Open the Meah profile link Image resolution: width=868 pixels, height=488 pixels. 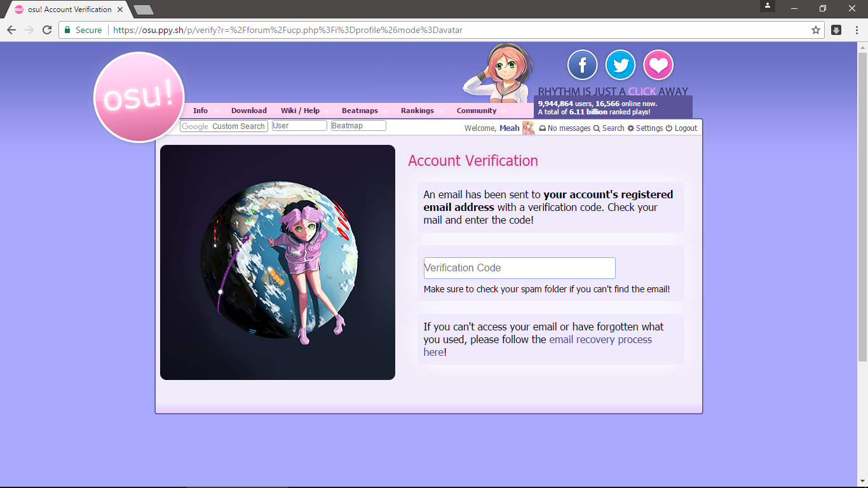509,128
